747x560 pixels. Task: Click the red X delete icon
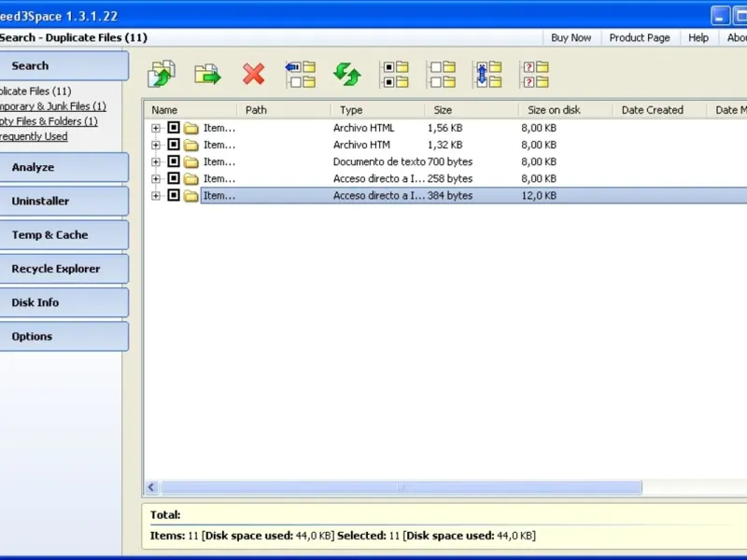click(253, 75)
